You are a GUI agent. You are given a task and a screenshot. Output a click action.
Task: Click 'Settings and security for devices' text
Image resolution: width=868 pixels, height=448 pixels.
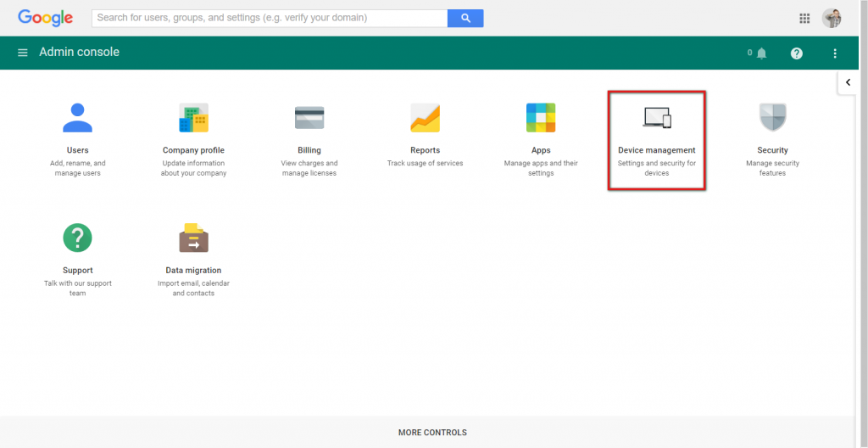657,168
